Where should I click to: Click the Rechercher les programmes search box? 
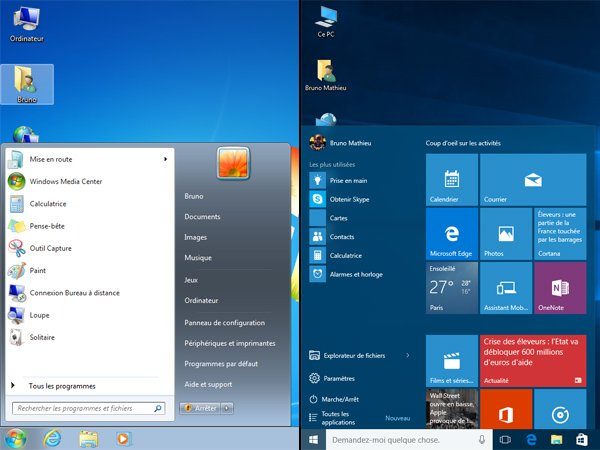pyautogui.click(x=89, y=408)
